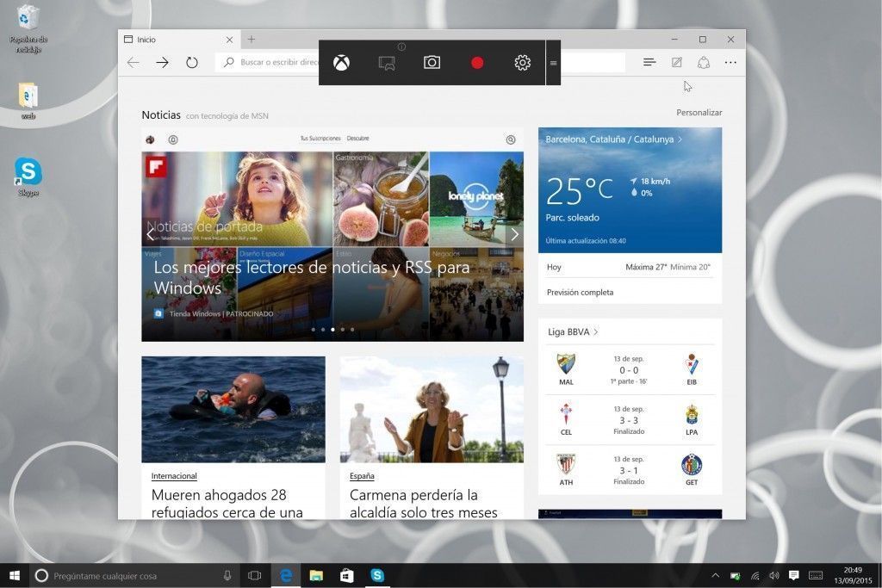The width and height of the screenshot is (882, 588).
Task: Open Previsión completa link
Action: (580, 293)
